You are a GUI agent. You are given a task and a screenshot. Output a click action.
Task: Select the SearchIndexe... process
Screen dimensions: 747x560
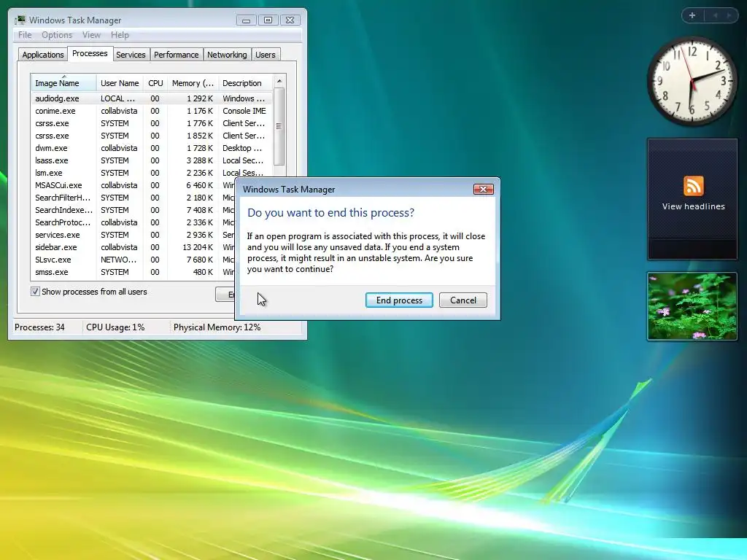click(x=133, y=210)
